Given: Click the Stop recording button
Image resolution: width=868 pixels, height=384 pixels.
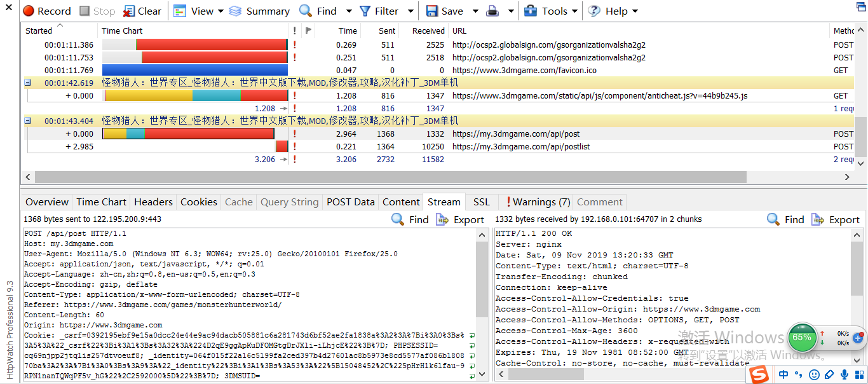Looking at the screenshot, I should [97, 11].
